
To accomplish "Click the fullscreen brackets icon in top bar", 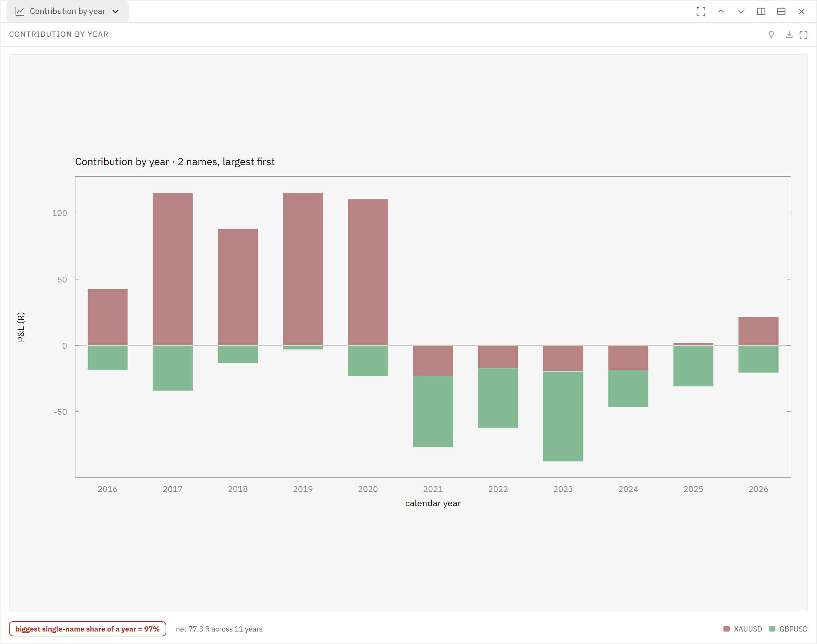I will (701, 11).
